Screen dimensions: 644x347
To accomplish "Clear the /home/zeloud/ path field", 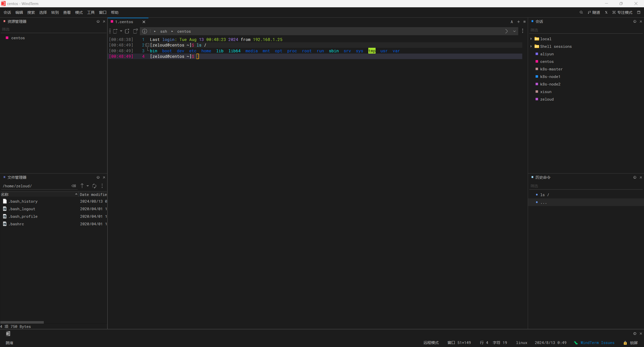I will click(74, 186).
